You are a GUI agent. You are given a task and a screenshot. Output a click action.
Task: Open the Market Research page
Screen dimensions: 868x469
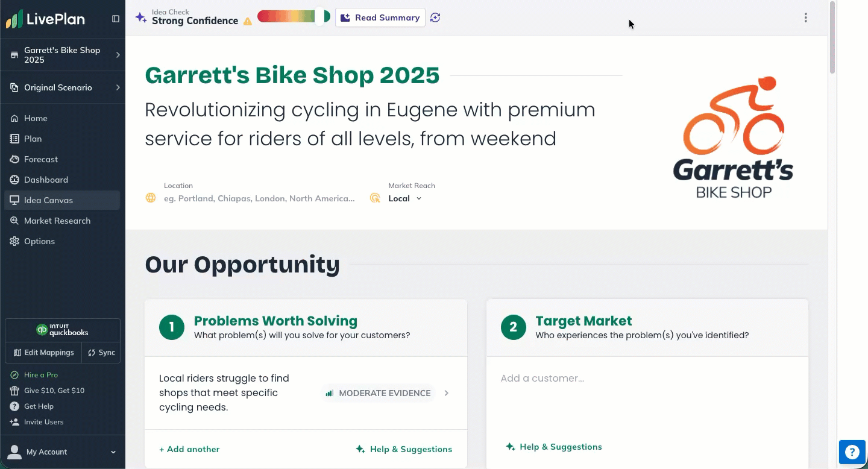pos(57,221)
